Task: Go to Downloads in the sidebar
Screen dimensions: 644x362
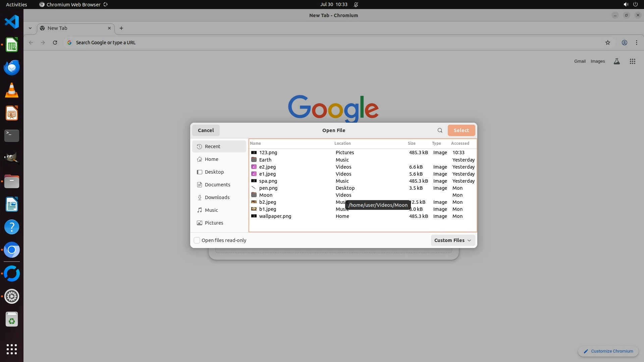Action: 217,197
